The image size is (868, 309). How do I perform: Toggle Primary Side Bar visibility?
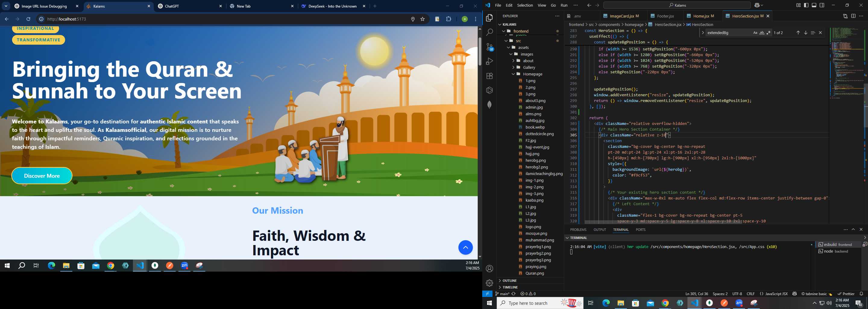point(806,5)
